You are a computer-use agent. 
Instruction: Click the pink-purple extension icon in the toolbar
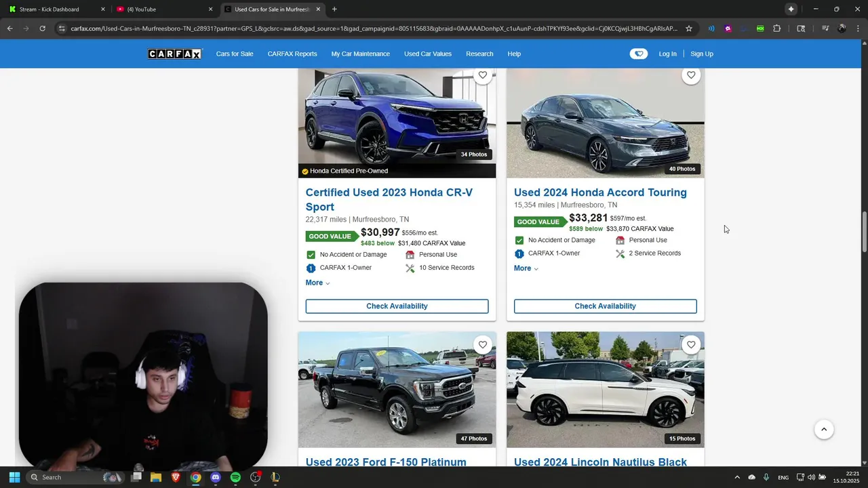[728, 28]
